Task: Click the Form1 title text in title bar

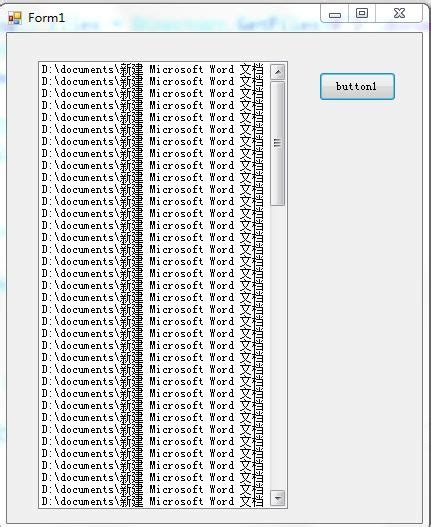Action: click(x=46, y=18)
